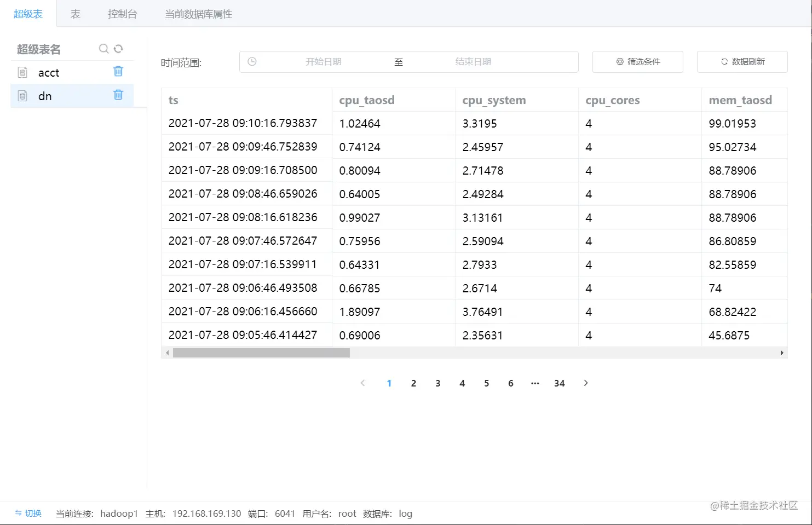Viewport: 812px width, 525px height.
Task: Switch to the 表 tab
Action: point(75,14)
